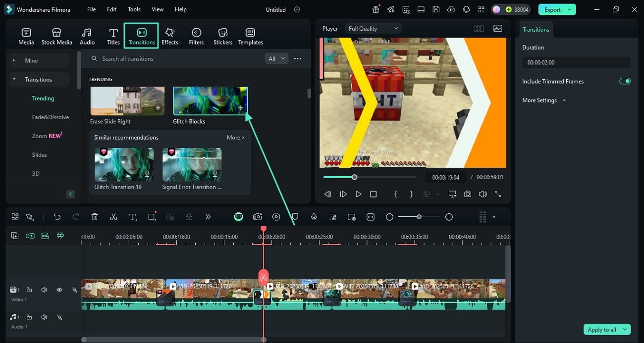Image resolution: width=644 pixels, height=343 pixels.
Task: Switch to the Filters tab
Action: 196,36
